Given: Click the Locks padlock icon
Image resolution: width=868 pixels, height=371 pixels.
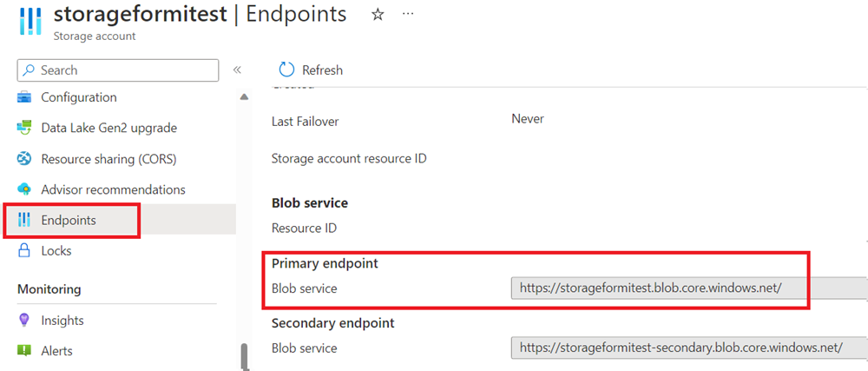Looking at the screenshot, I should click(x=24, y=251).
